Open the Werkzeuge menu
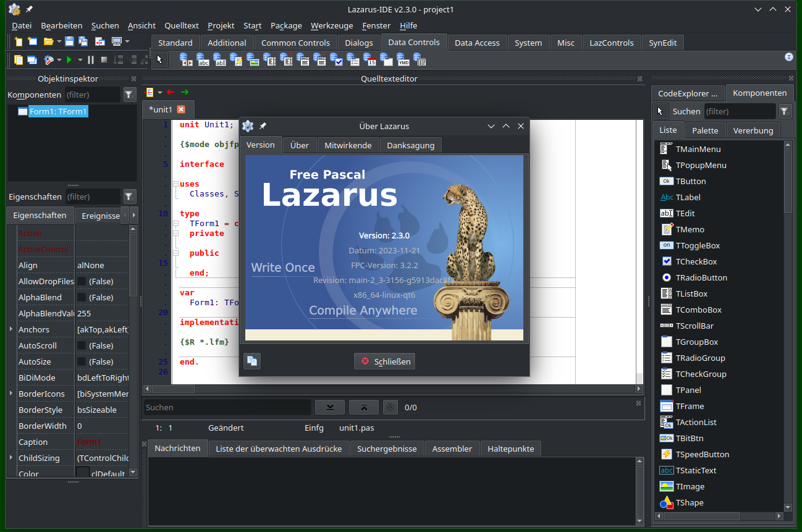The width and height of the screenshot is (802, 532). (332, 25)
